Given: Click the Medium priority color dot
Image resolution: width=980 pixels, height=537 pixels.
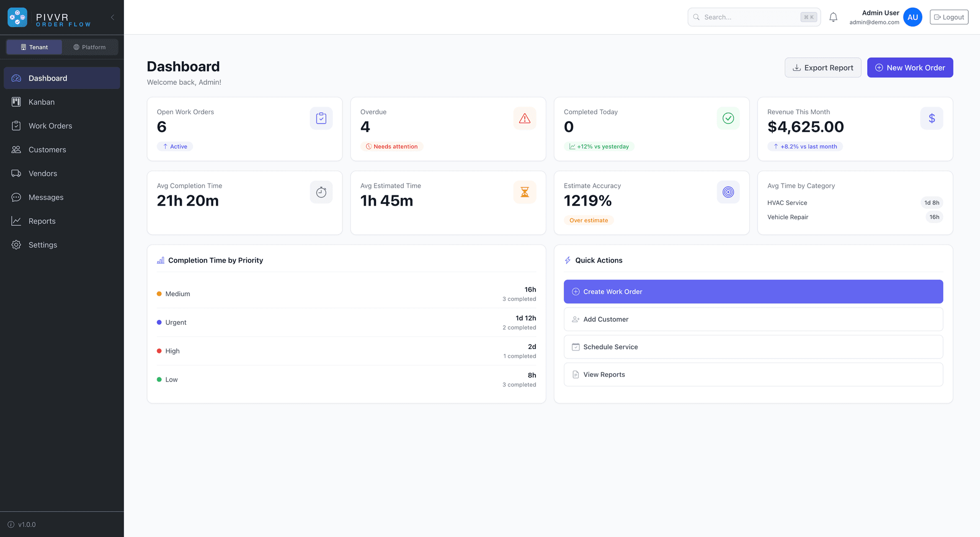Looking at the screenshot, I should (159, 294).
